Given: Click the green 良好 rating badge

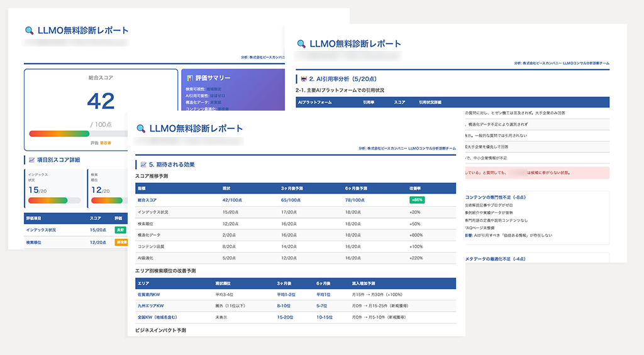Looking at the screenshot, I should point(119,230).
